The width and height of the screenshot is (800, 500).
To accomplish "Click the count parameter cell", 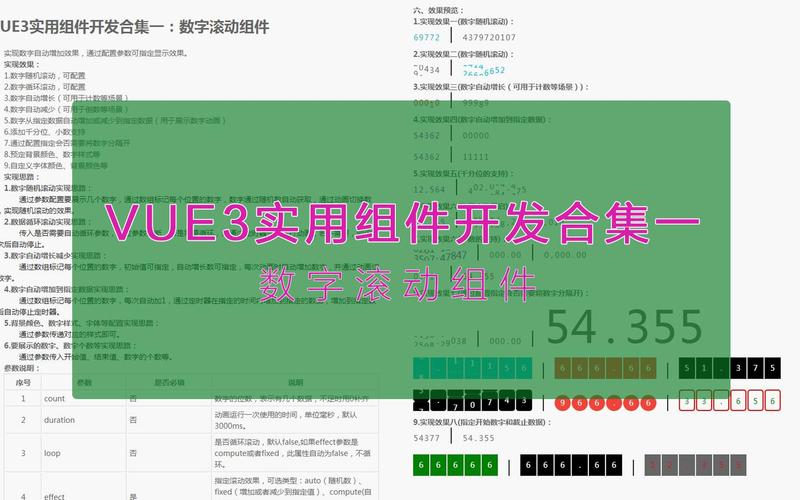I will [x=55, y=398].
